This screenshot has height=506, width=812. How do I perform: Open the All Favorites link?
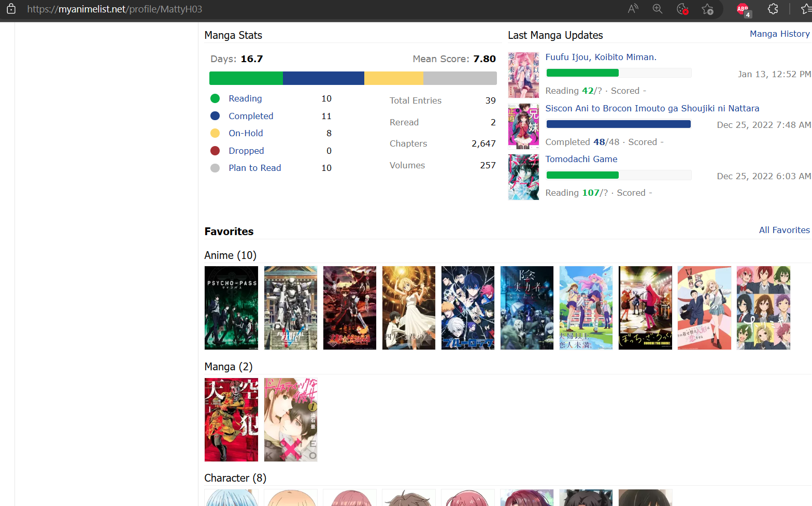(784, 230)
